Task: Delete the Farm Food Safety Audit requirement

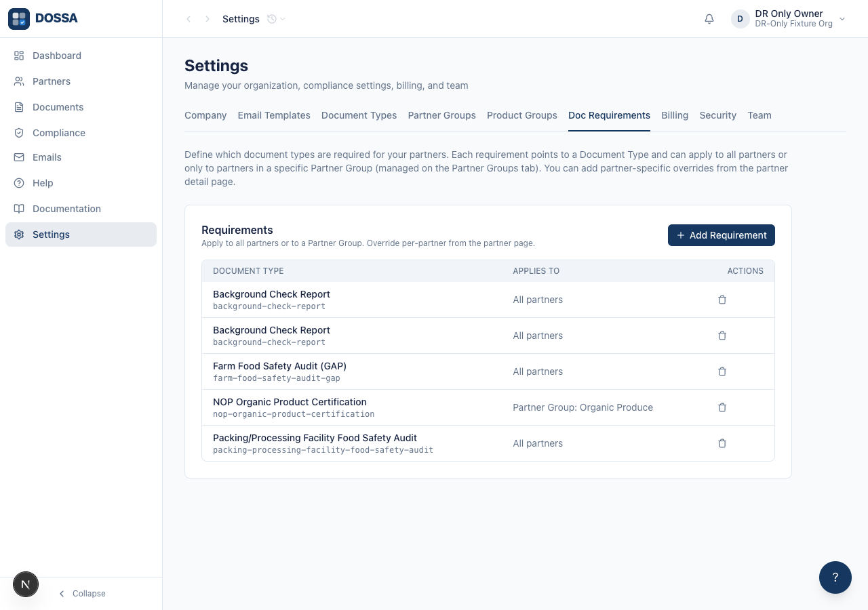Action: (722, 371)
